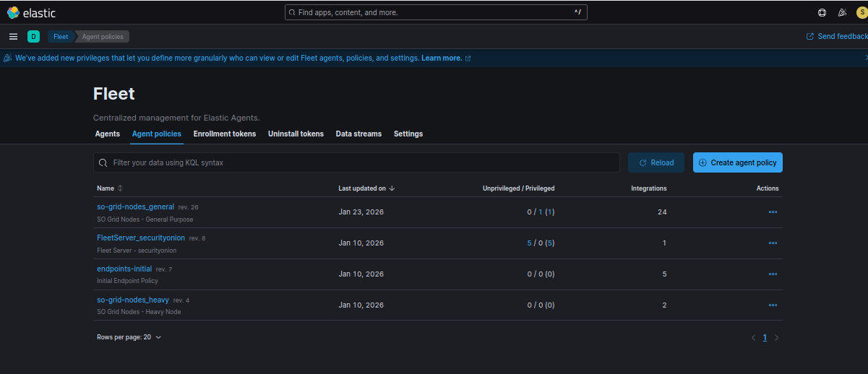868x374 pixels.
Task: Expand the Rows per page dropdown
Action: [129, 337]
